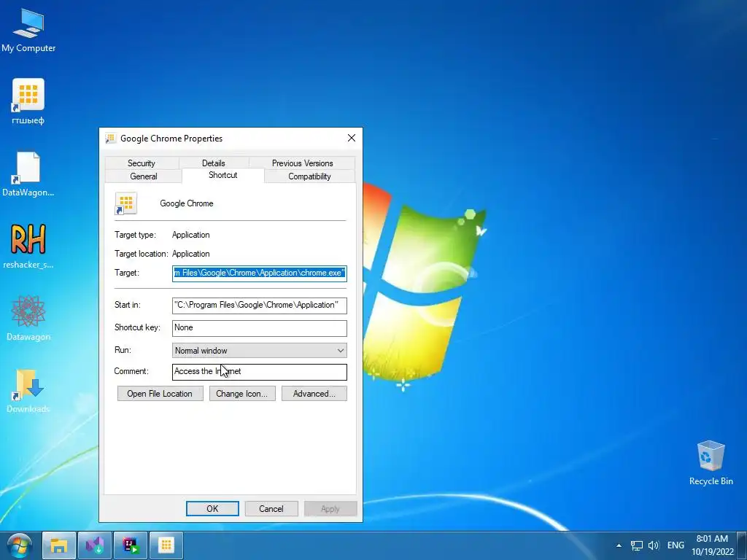Click the Cancel button
This screenshot has height=560, width=747.
click(x=271, y=508)
